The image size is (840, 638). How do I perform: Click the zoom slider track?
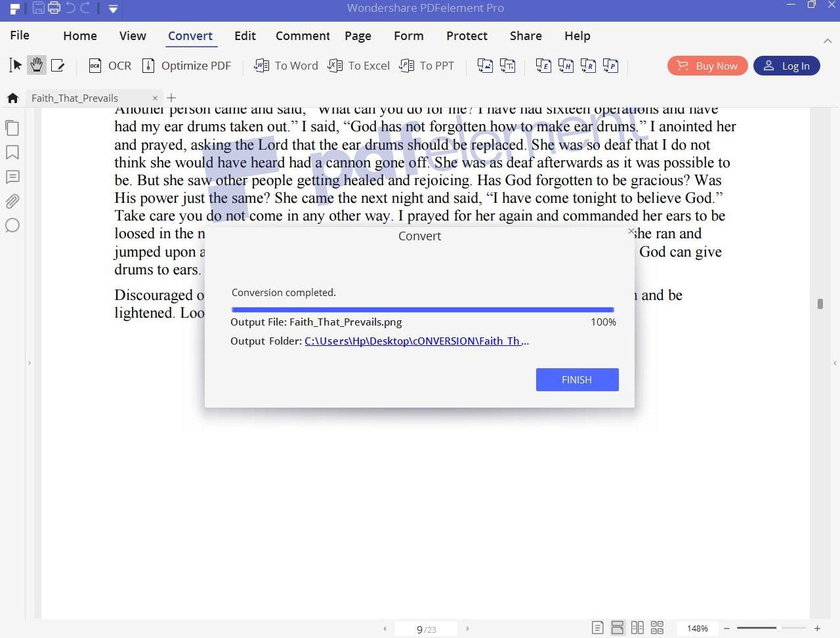(771, 629)
